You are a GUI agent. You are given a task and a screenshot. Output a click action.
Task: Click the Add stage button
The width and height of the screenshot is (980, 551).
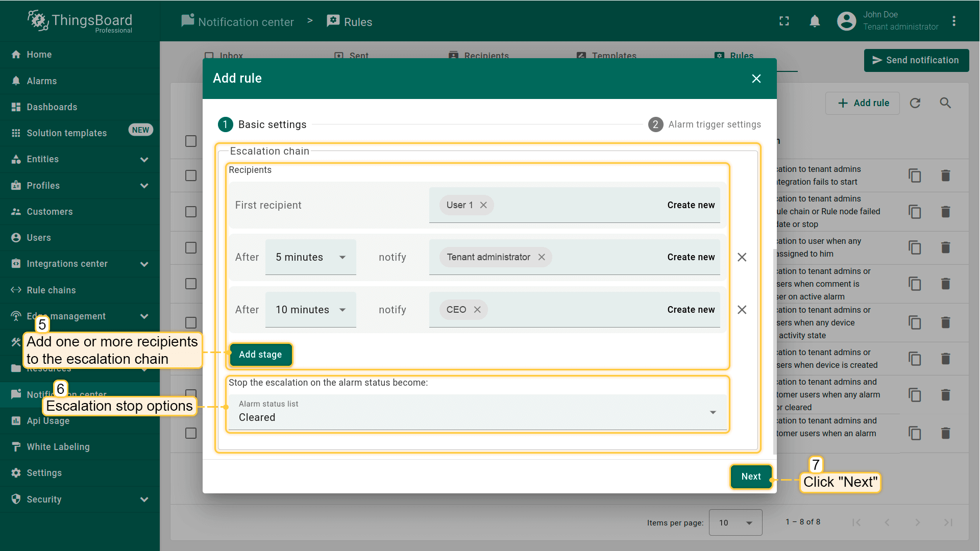260,355
